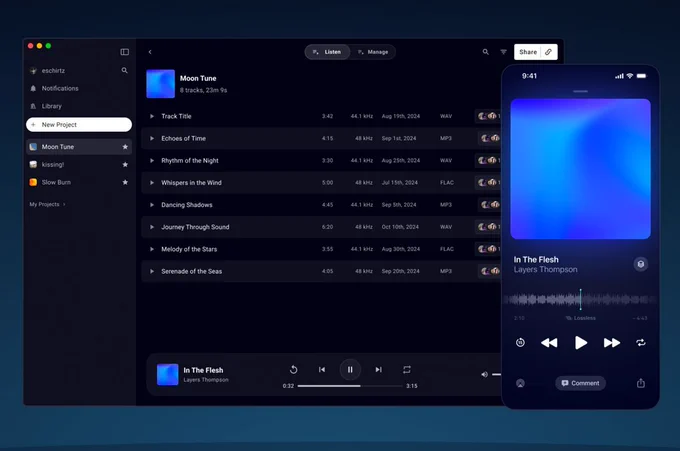Image resolution: width=680 pixels, height=451 pixels.
Task: Tap the AirPlay icon on phone
Action: tap(520, 383)
